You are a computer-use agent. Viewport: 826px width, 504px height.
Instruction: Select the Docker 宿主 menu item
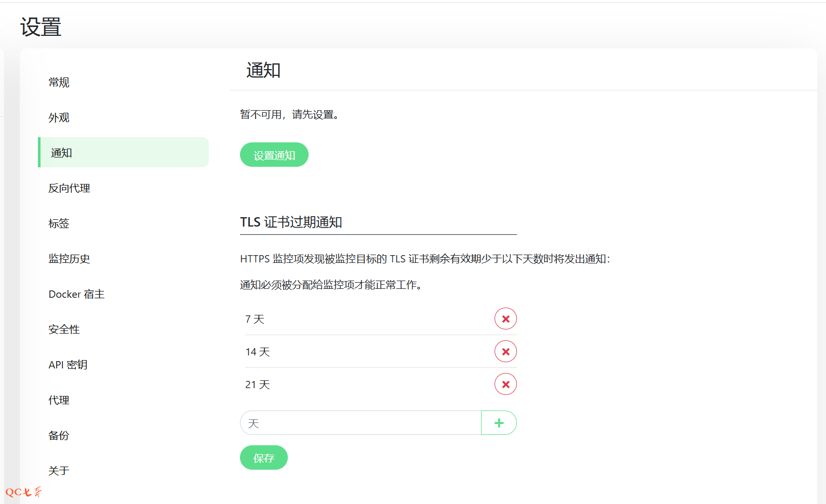(x=77, y=294)
